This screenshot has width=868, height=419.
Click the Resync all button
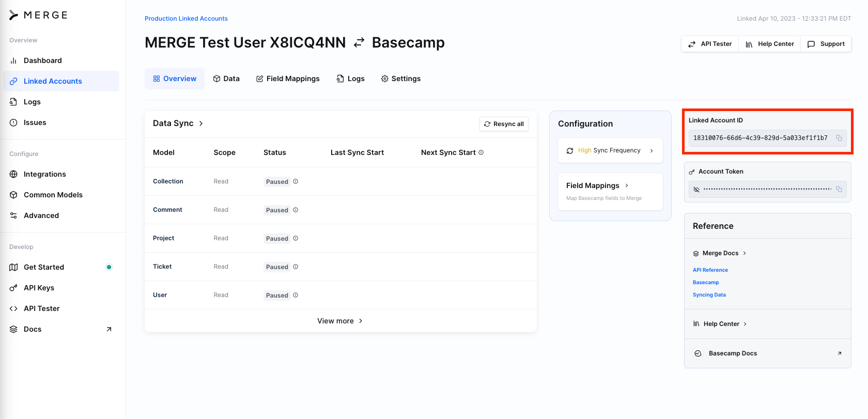[x=504, y=124]
